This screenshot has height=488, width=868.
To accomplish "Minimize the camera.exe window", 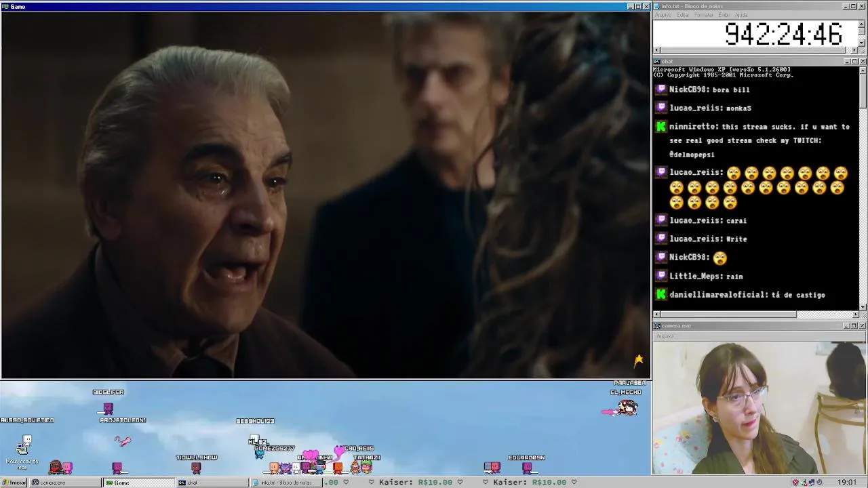I will pos(847,326).
